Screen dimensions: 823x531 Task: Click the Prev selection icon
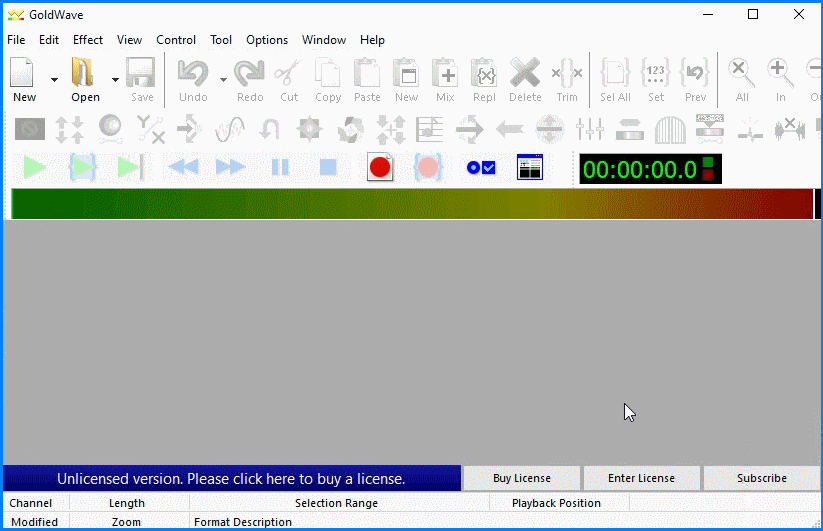click(x=695, y=73)
